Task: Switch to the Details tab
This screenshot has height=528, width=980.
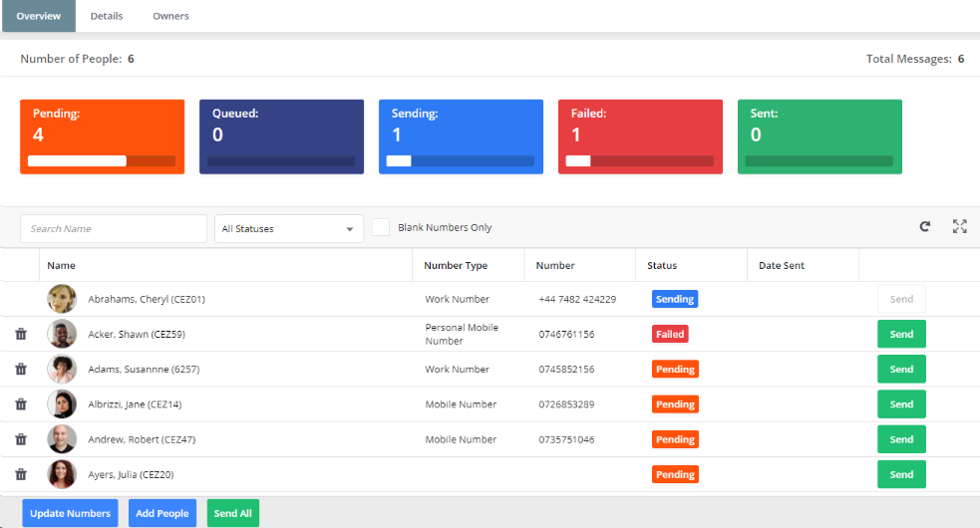Action: (x=107, y=16)
